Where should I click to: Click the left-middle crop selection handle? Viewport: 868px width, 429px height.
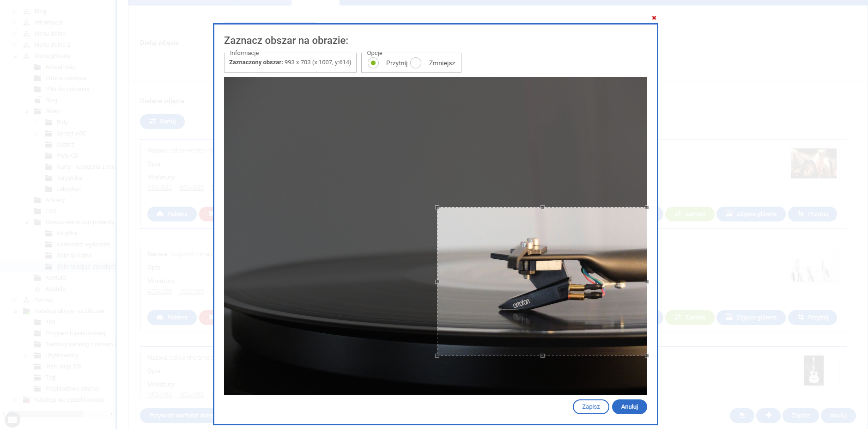point(437,282)
